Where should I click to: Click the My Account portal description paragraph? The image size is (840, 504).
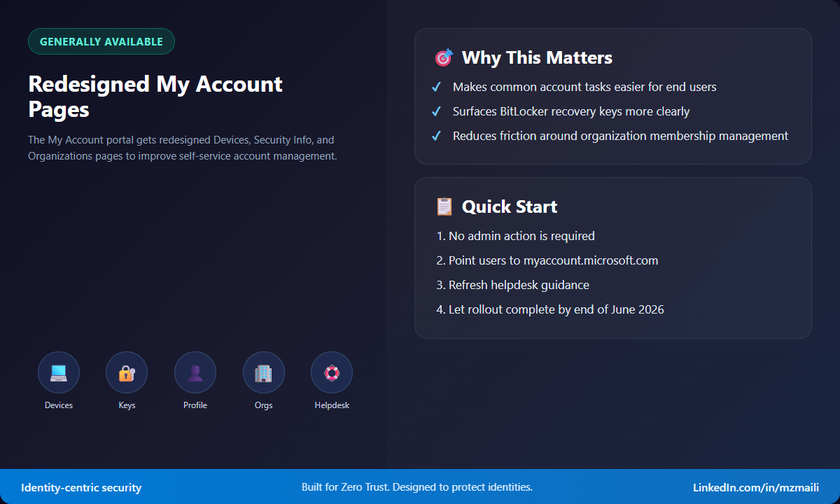click(x=183, y=148)
